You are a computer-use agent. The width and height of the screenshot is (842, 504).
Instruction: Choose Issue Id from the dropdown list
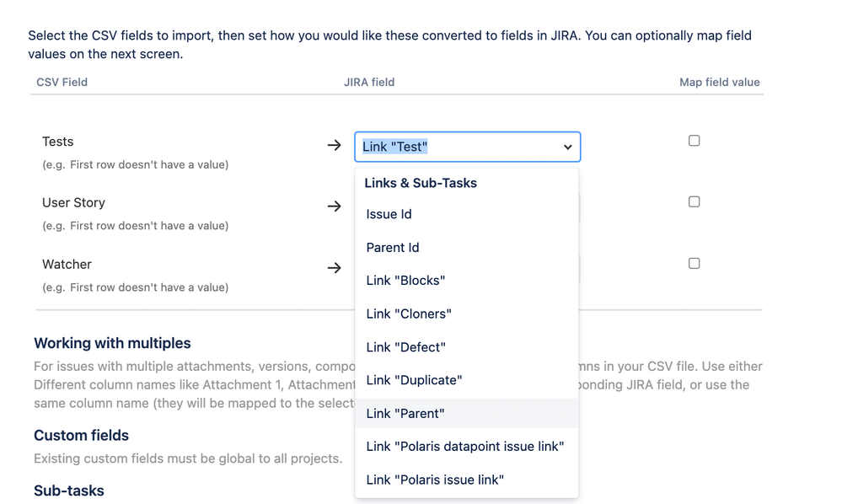(x=389, y=214)
